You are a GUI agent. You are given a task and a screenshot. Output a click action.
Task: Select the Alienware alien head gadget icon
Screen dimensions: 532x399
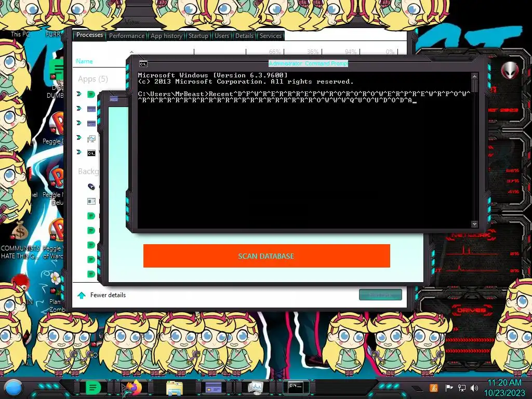(510, 71)
